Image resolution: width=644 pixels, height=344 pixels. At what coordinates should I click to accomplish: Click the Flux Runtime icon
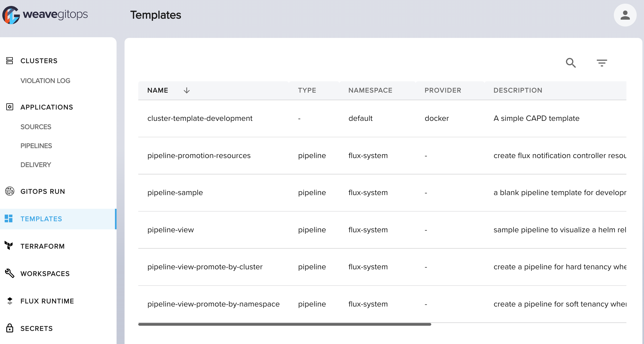click(10, 301)
